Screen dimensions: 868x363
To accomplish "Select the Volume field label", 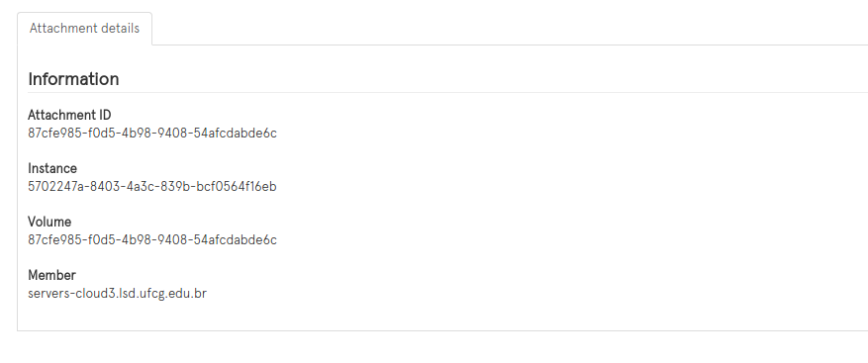I will click(49, 222).
